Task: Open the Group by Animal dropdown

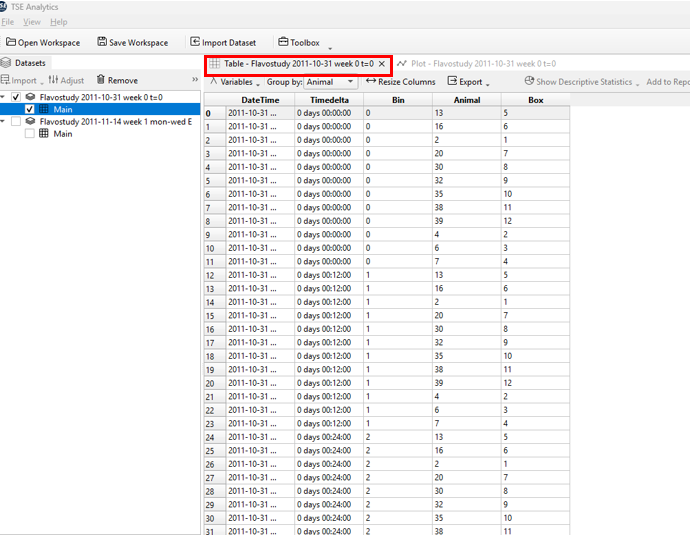Action: tap(330, 82)
